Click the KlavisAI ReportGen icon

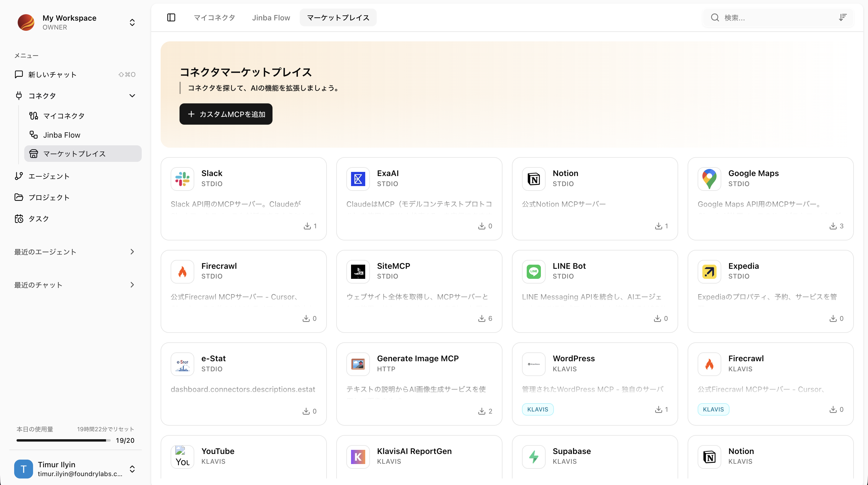pyautogui.click(x=358, y=457)
